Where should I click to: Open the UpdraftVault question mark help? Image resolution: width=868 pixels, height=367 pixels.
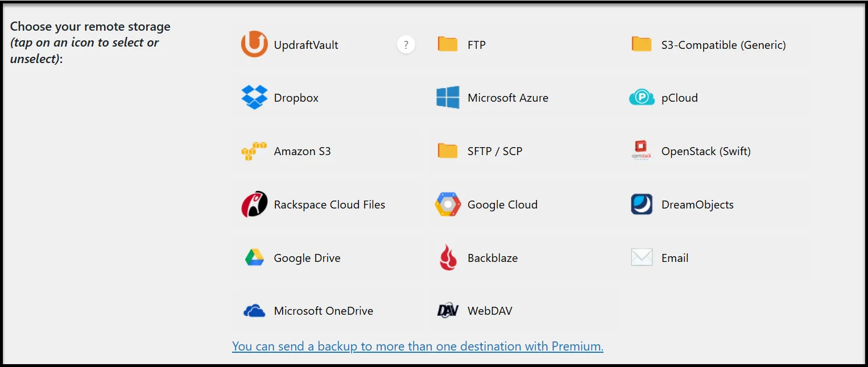(x=406, y=44)
